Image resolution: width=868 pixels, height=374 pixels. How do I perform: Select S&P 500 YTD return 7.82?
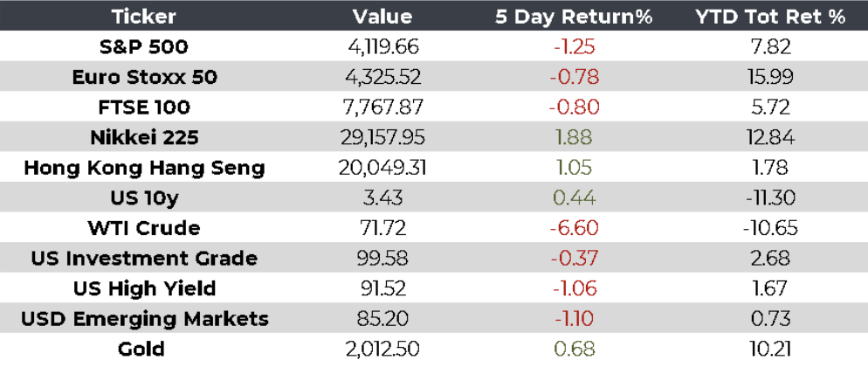769,46
